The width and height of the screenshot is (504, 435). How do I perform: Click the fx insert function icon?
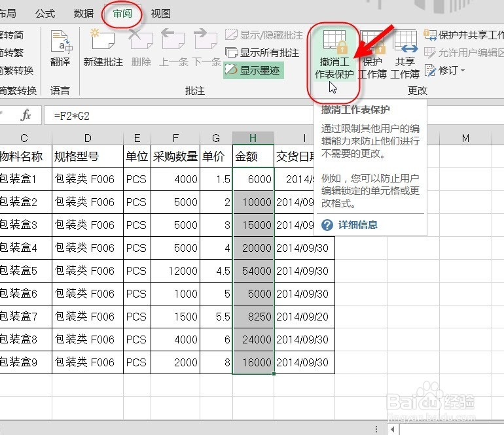coord(26,115)
